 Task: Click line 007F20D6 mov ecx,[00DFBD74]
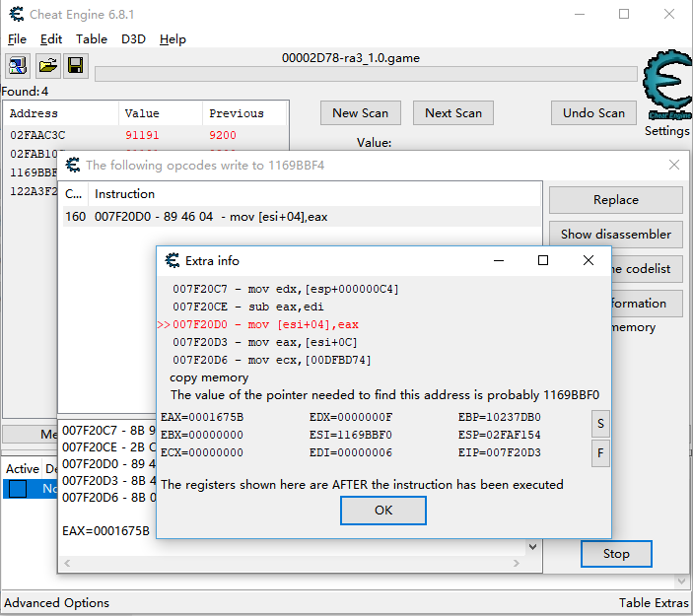(272, 360)
